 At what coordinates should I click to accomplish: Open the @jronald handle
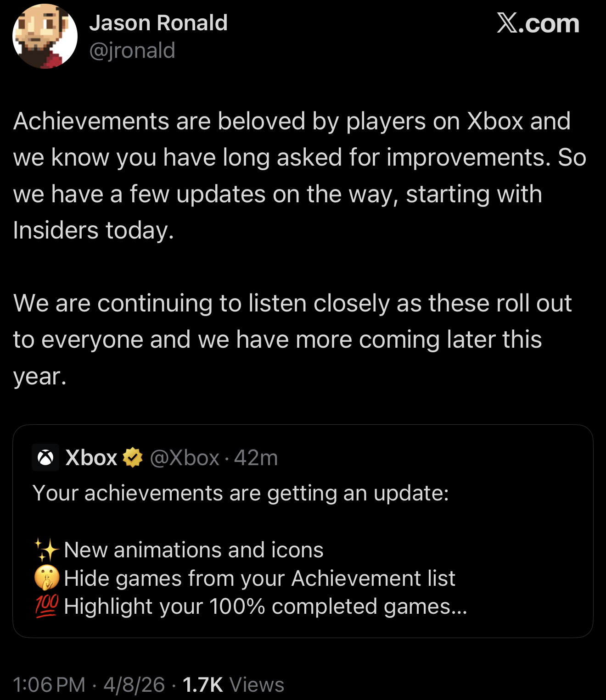132,50
